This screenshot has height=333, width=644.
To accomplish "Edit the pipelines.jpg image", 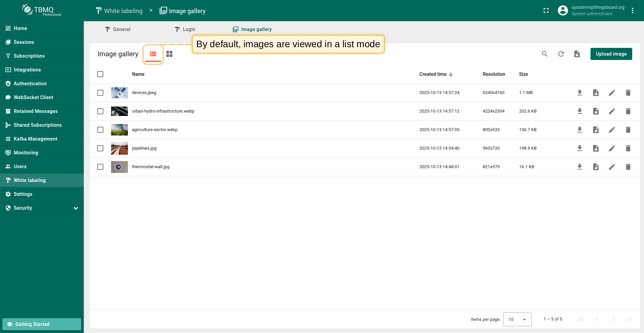I will point(612,148).
